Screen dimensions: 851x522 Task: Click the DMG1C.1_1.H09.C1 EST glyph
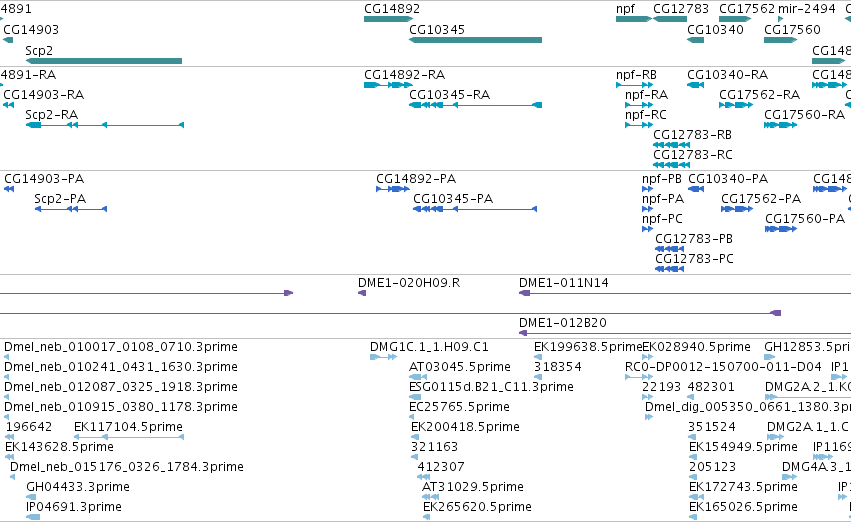click(x=384, y=357)
